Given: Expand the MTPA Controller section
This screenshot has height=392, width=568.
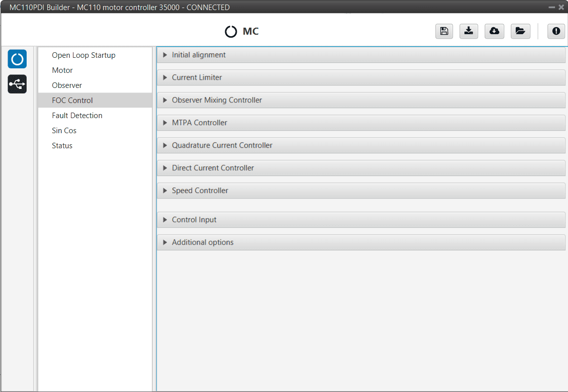Looking at the screenshot, I should coord(361,123).
